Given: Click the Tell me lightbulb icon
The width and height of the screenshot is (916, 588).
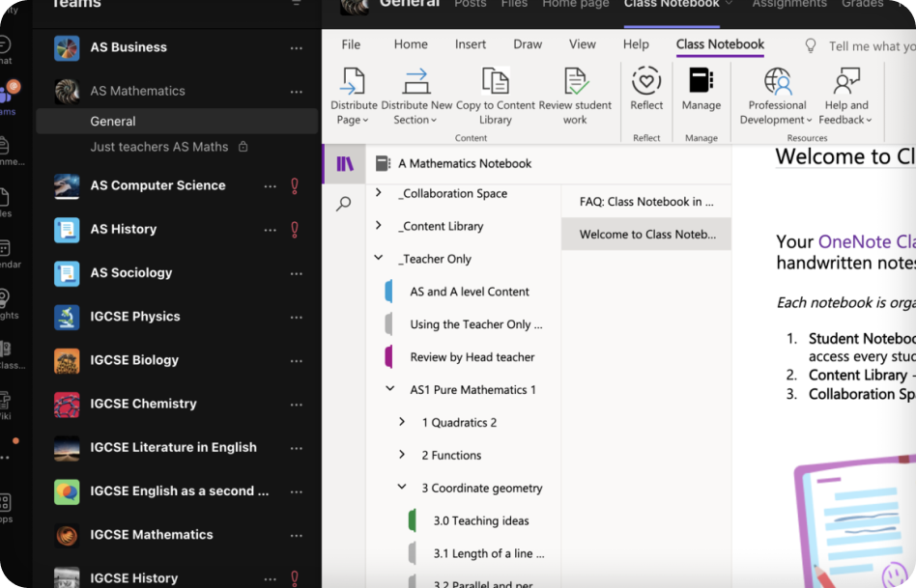Looking at the screenshot, I should (x=811, y=45).
